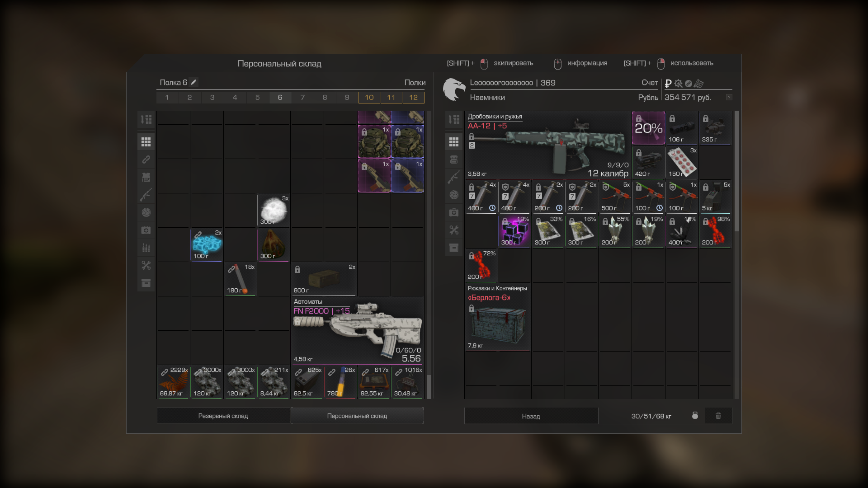Select the SC ticket currency icon

pos(699,84)
